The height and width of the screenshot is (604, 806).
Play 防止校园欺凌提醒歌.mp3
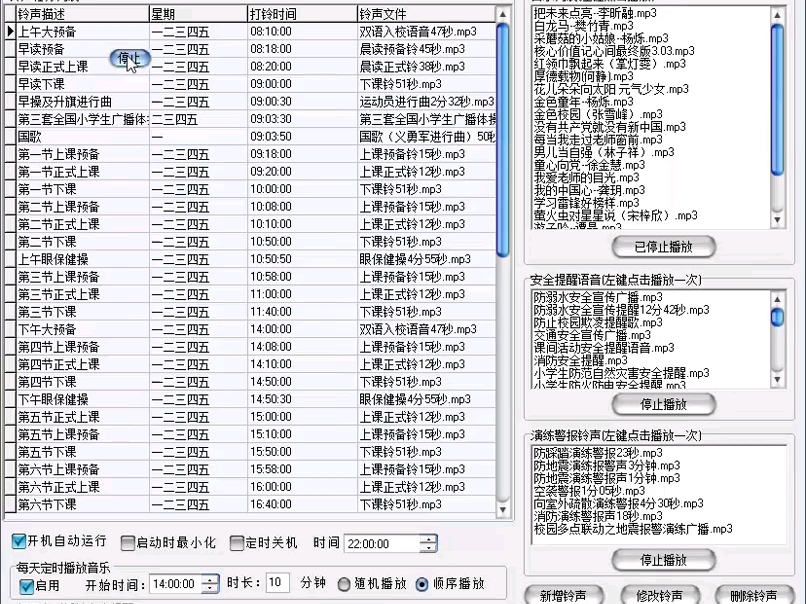point(598,322)
